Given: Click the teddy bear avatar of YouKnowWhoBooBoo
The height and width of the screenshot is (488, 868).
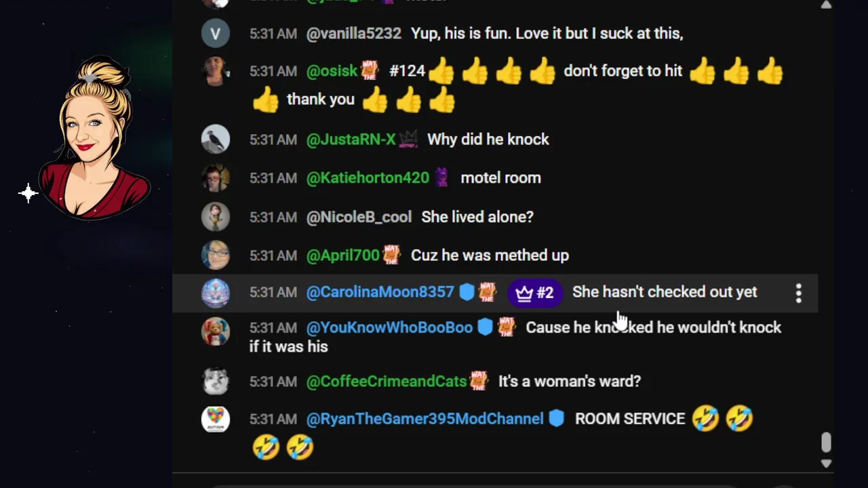Looking at the screenshot, I should pyautogui.click(x=216, y=331).
